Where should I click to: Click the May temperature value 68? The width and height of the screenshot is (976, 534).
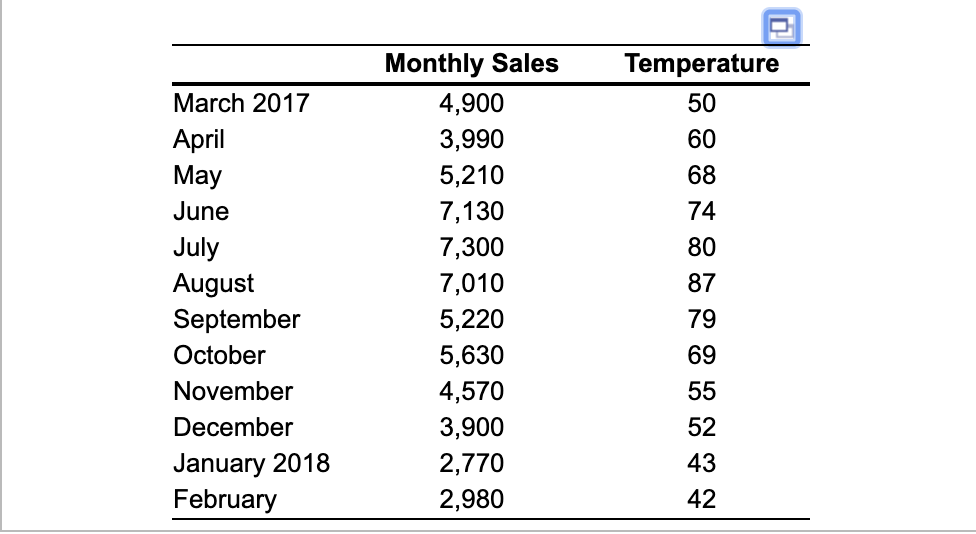(702, 175)
